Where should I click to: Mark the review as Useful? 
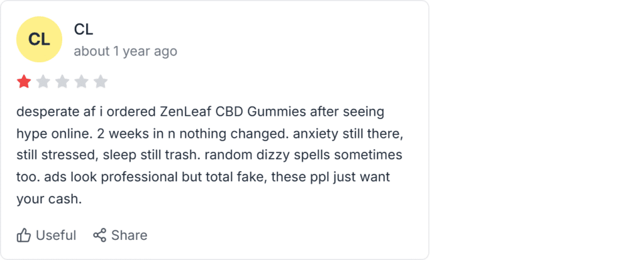[x=47, y=235]
